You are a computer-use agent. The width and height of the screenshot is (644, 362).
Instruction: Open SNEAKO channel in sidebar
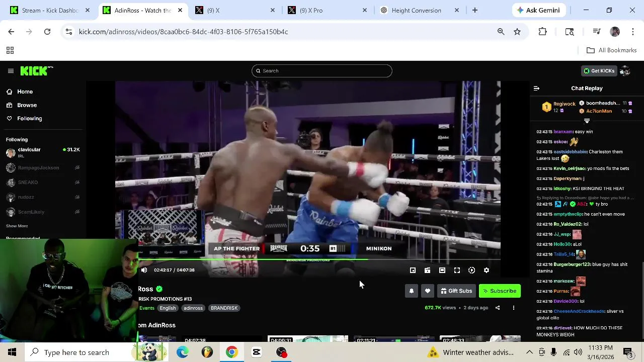click(x=43, y=183)
